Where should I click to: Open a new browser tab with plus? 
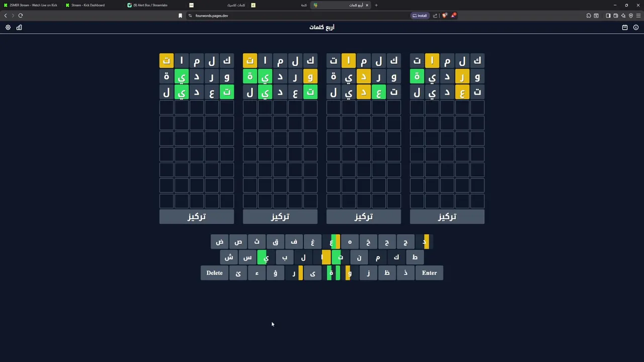376,5
